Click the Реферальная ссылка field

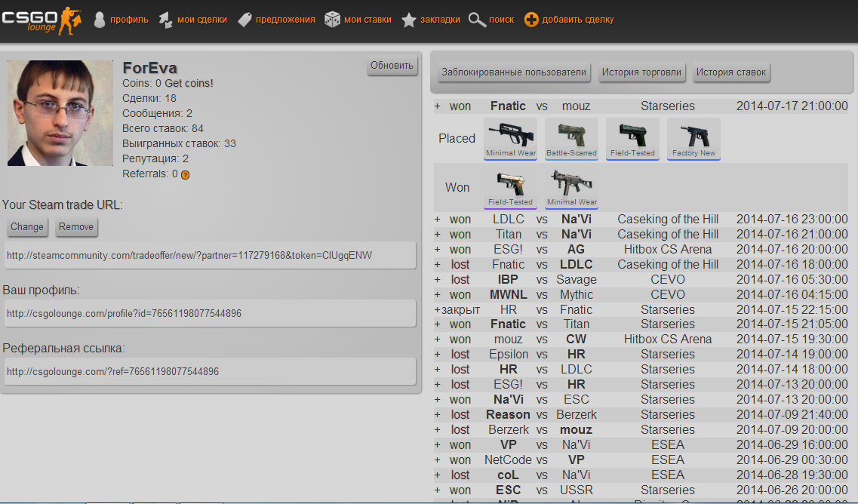point(210,371)
